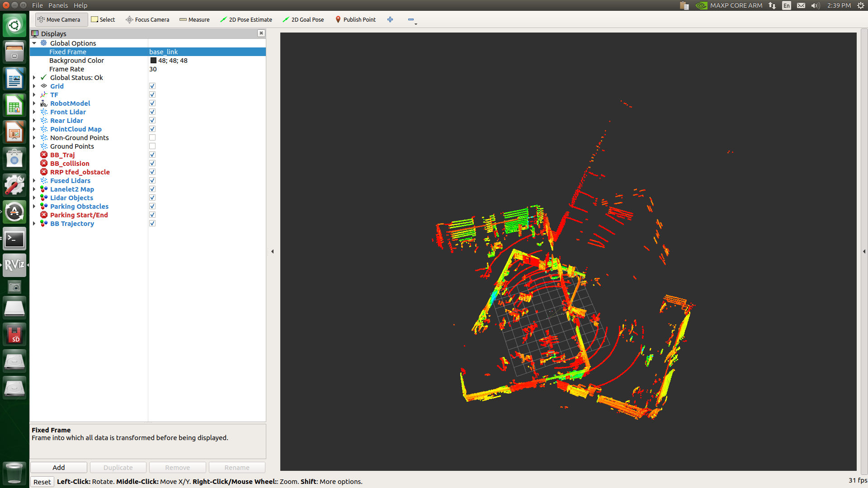Viewport: 868px width, 488px height.
Task: Uncheck the TF display checkbox
Action: (x=152, y=94)
